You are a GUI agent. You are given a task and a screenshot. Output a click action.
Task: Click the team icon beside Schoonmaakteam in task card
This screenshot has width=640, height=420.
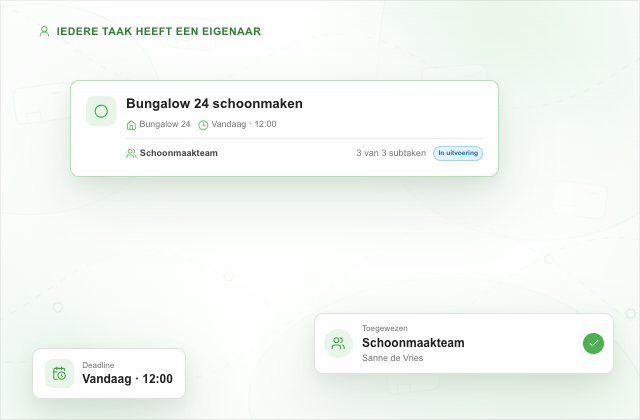point(131,153)
